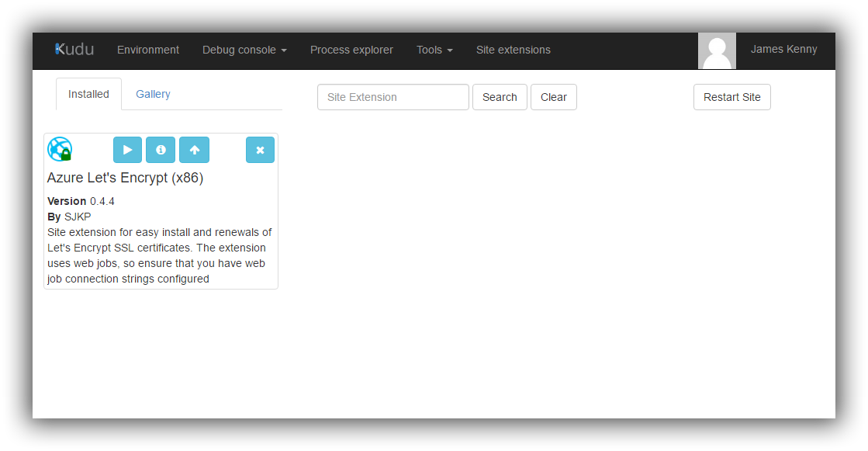868x451 pixels.
Task: Click the Search button
Action: pos(500,97)
